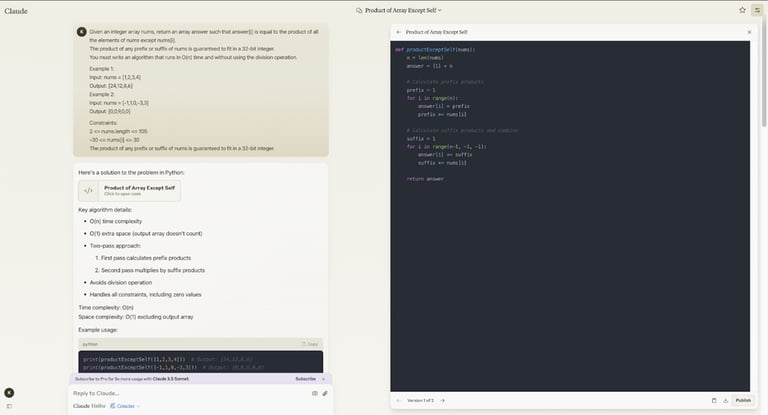Open the user profile avatar at bottom-left
Viewport: 768px width, 415px height.
(x=9, y=393)
